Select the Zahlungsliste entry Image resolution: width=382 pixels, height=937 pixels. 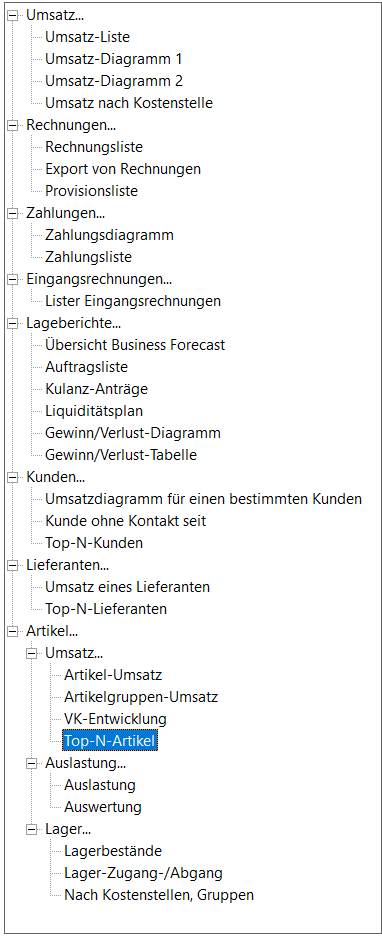point(88,257)
